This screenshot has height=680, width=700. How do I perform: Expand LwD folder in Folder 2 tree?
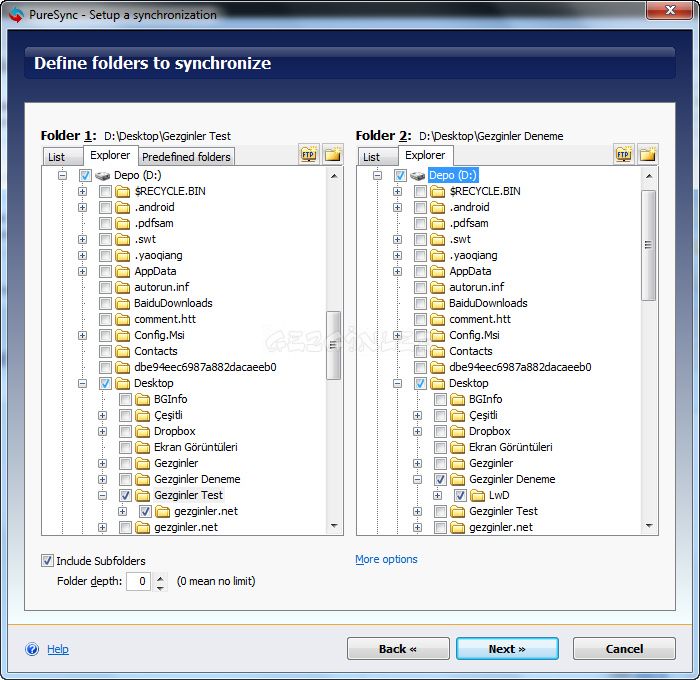[x=438, y=495]
